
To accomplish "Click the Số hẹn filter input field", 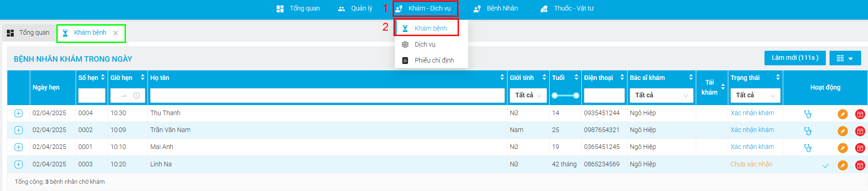I will [92, 95].
